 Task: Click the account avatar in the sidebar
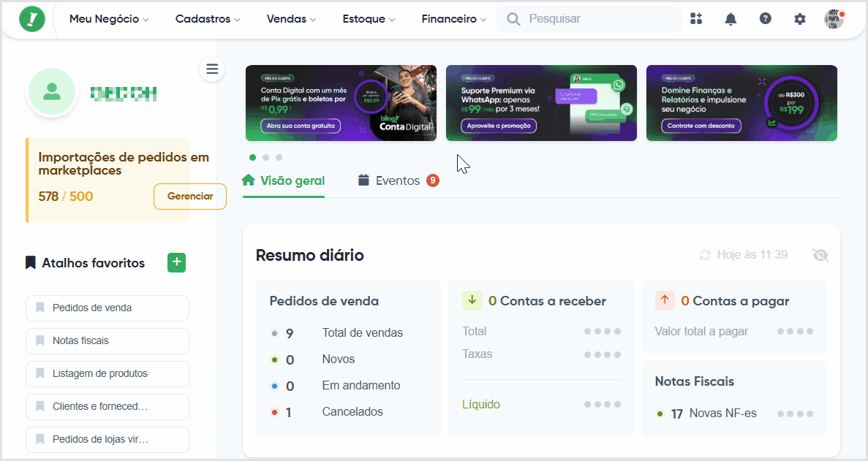tap(52, 92)
